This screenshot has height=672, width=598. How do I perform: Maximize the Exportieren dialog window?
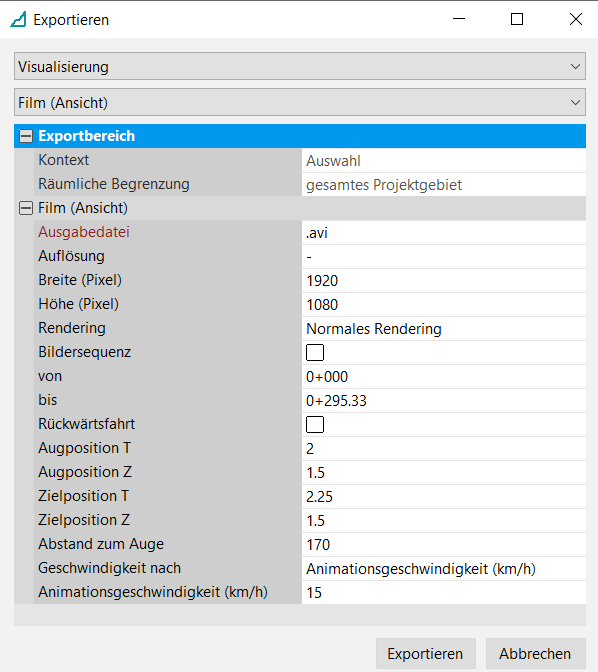point(517,19)
